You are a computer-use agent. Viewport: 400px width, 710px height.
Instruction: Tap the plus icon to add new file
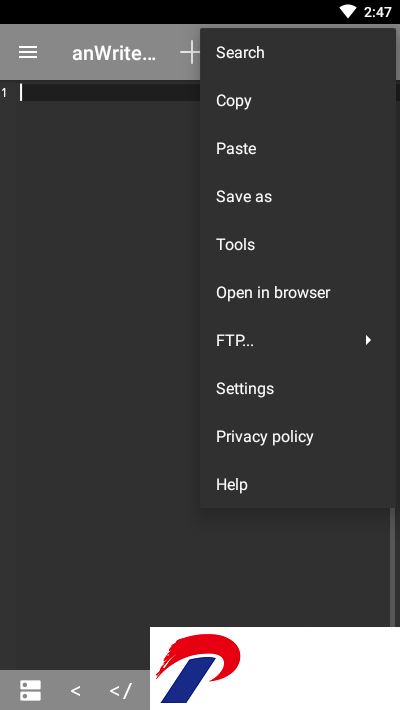(x=190, y=53)
